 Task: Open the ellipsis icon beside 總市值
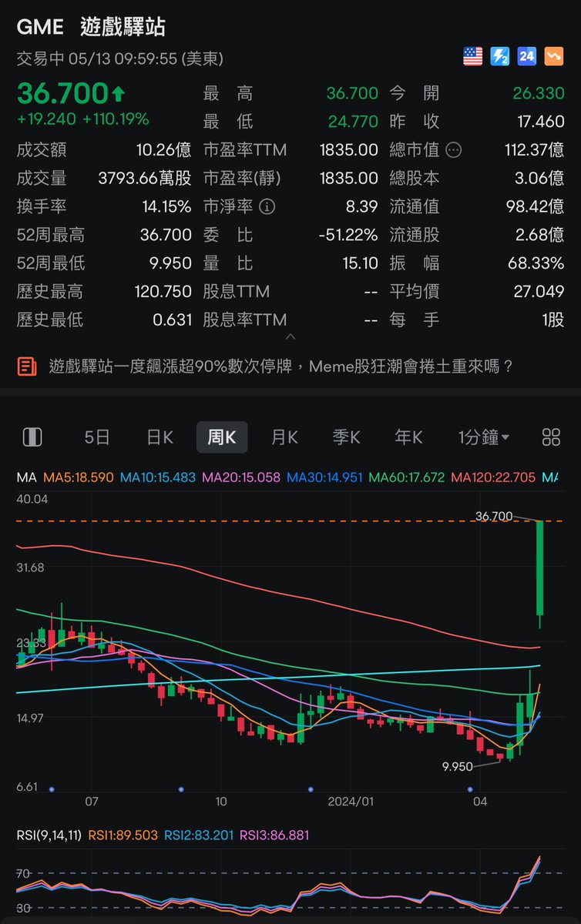pyautogui.click(x=454, y=150)
